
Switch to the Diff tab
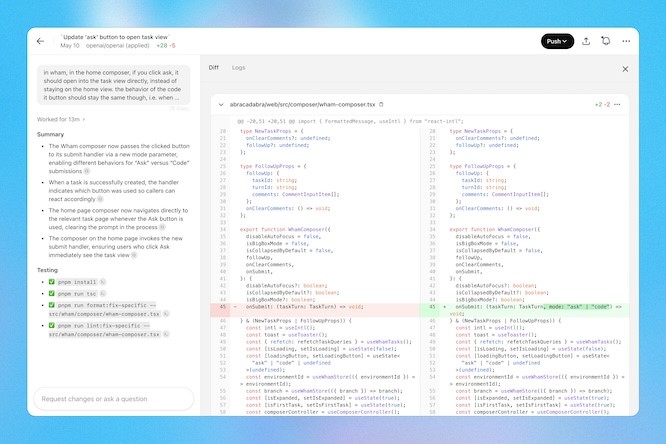point(213,68)
